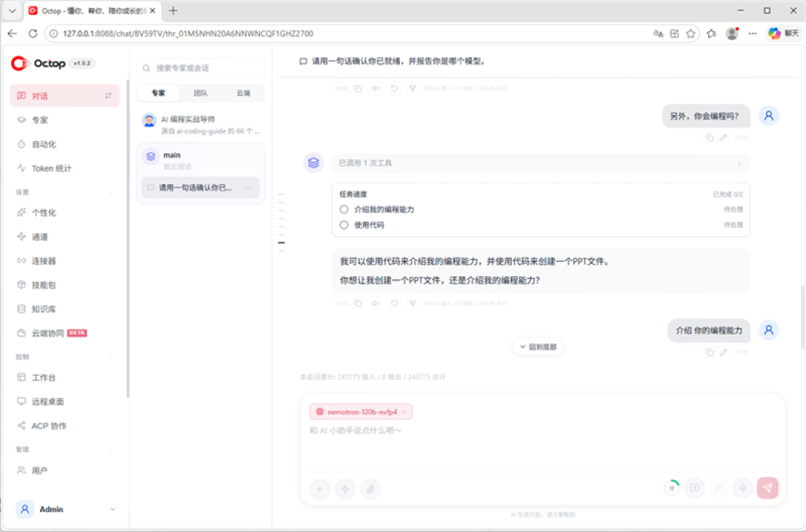This screenshot has height=532, width=806.
Task: Select the AI 编程实战导师 expert
Action: tap(201, 125)
